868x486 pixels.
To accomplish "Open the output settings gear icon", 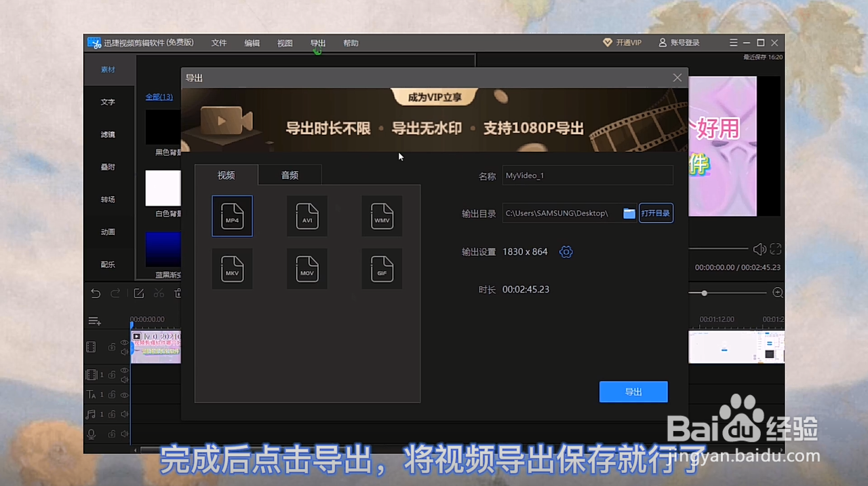I will pyautogui.click(x=566, y=252).
